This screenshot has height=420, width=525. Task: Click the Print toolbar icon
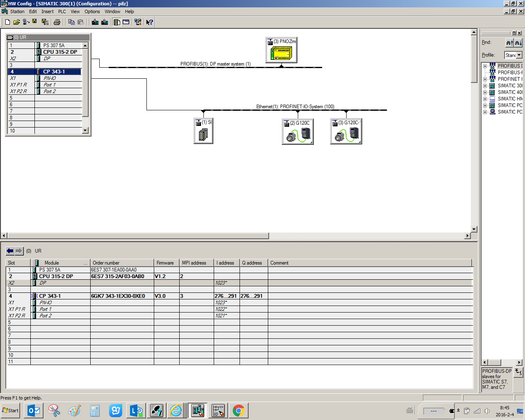pyautogui.click(x=57, y=22)
